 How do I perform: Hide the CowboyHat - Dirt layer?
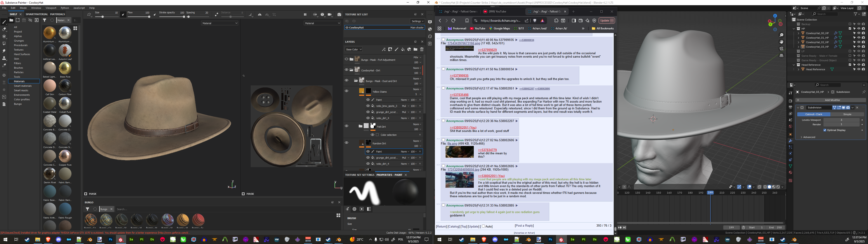(x=346, y=70)
